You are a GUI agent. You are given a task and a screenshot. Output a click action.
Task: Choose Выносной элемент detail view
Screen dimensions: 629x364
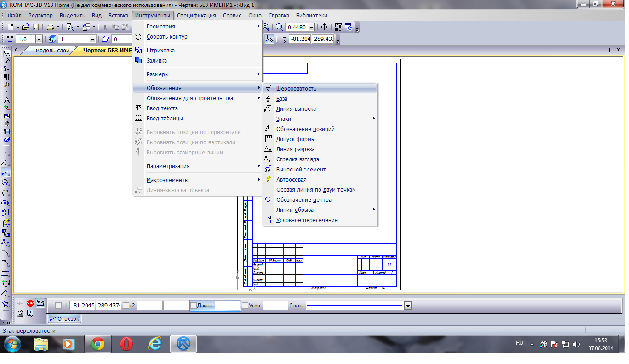320,170
